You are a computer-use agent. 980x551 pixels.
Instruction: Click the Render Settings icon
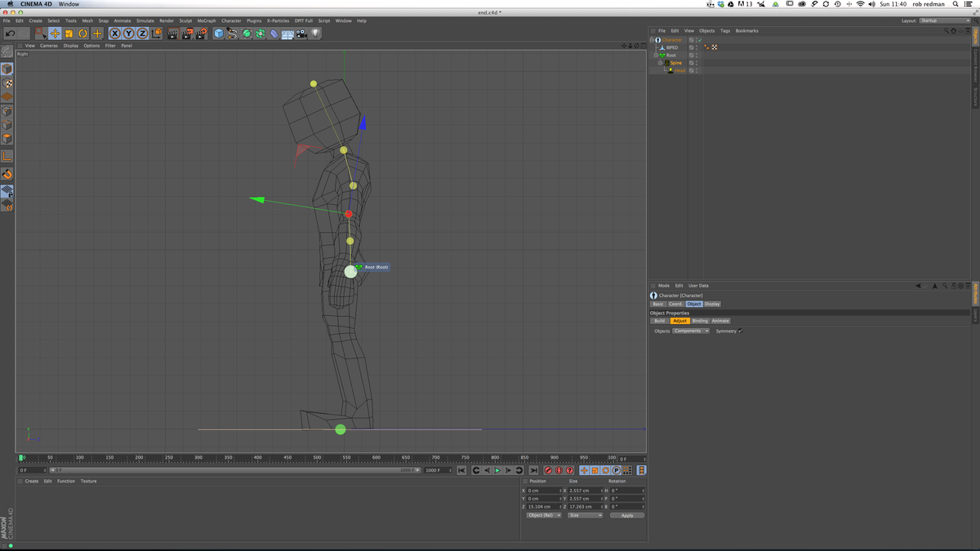pos(201,33)
